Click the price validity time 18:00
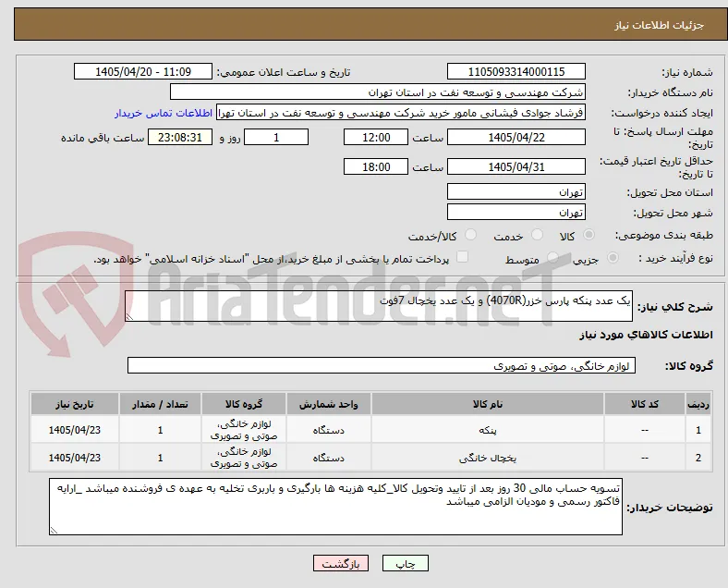Viewport: 728px width, 588px height. pos(376,166)
